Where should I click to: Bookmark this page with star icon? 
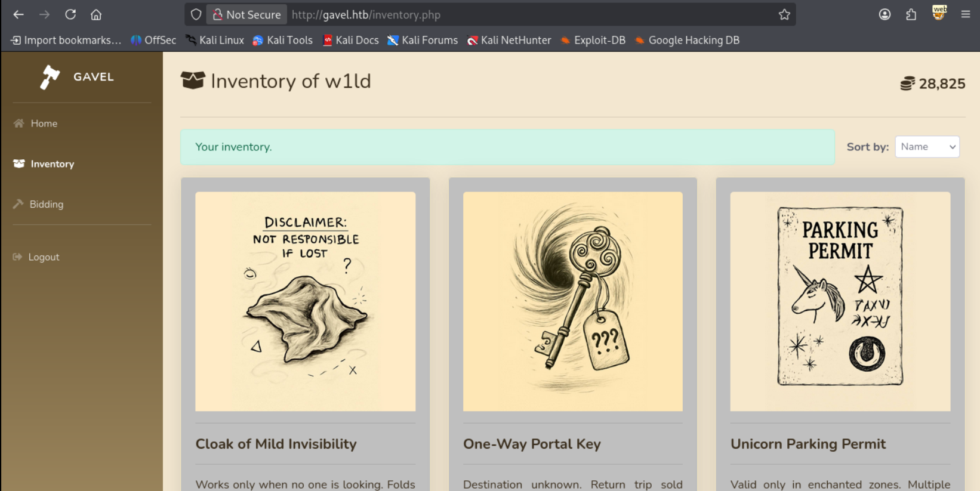tap(784, 14)
